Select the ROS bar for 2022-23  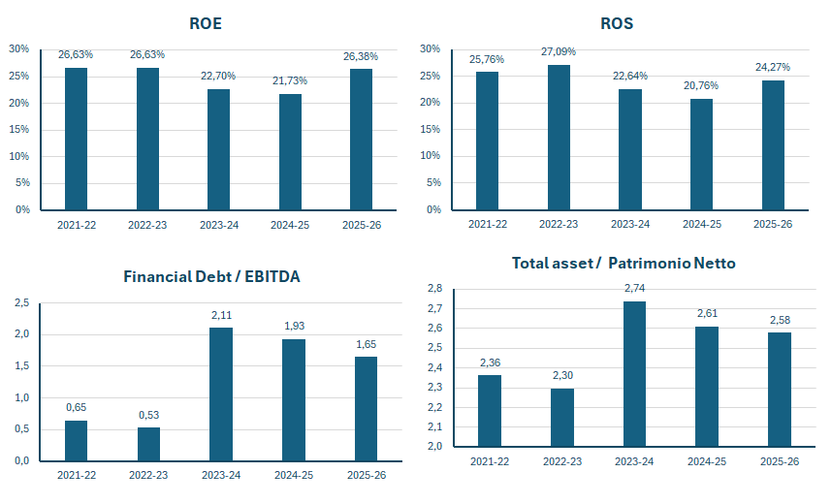tap(559, 138)
